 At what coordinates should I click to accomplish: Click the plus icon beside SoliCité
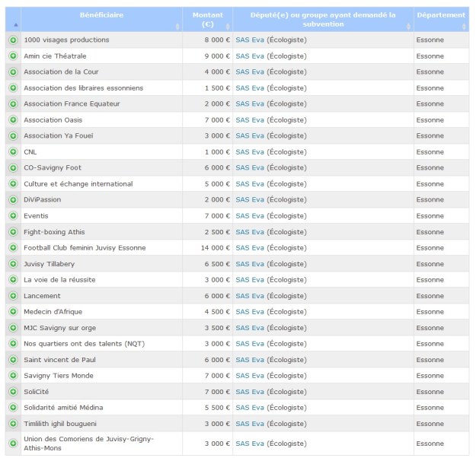click(x=13, y=391)
